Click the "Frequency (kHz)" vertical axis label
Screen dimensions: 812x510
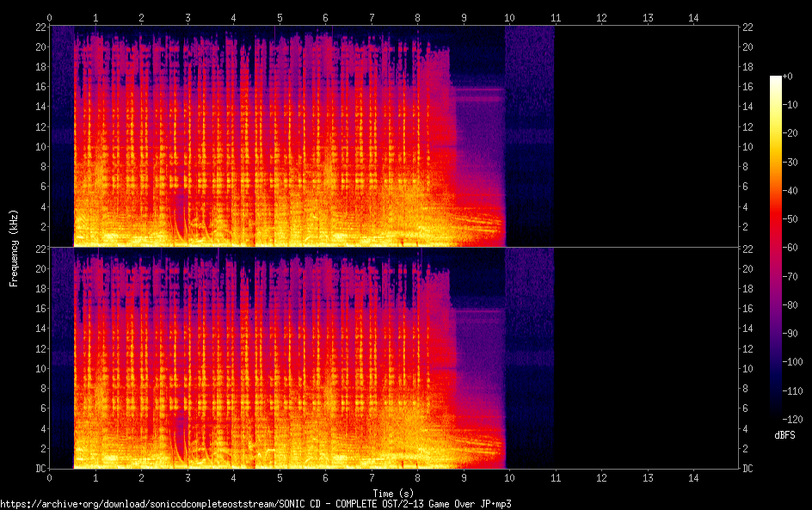(x=14, y=247)
